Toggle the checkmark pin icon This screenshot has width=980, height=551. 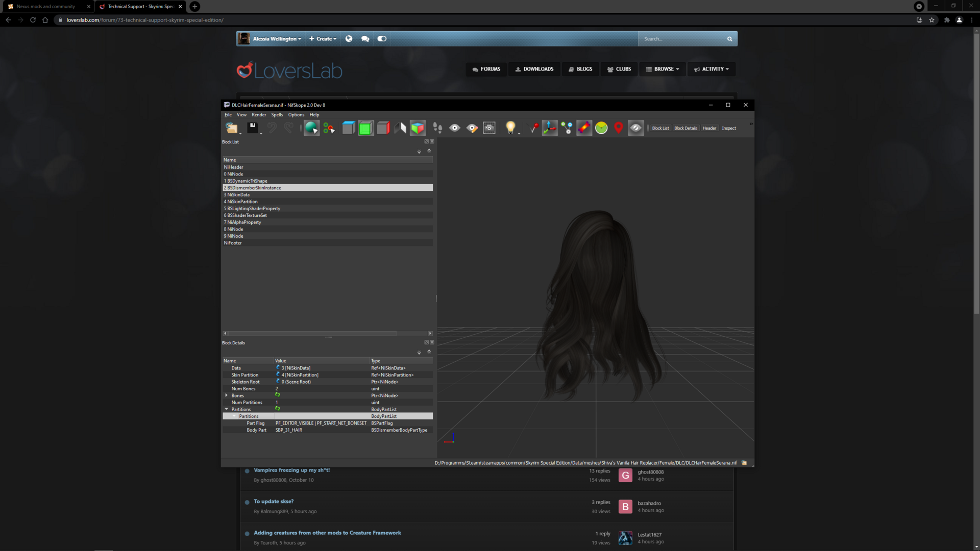pos(533,128)
